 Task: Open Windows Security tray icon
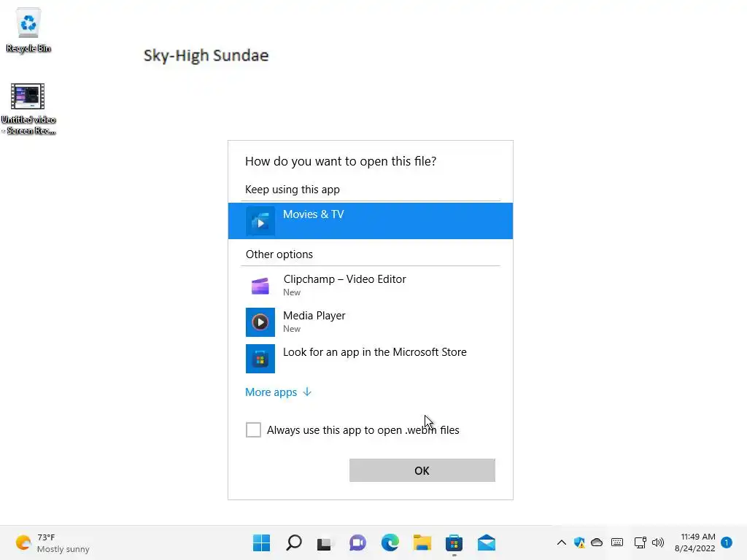[x=579, y=542]
